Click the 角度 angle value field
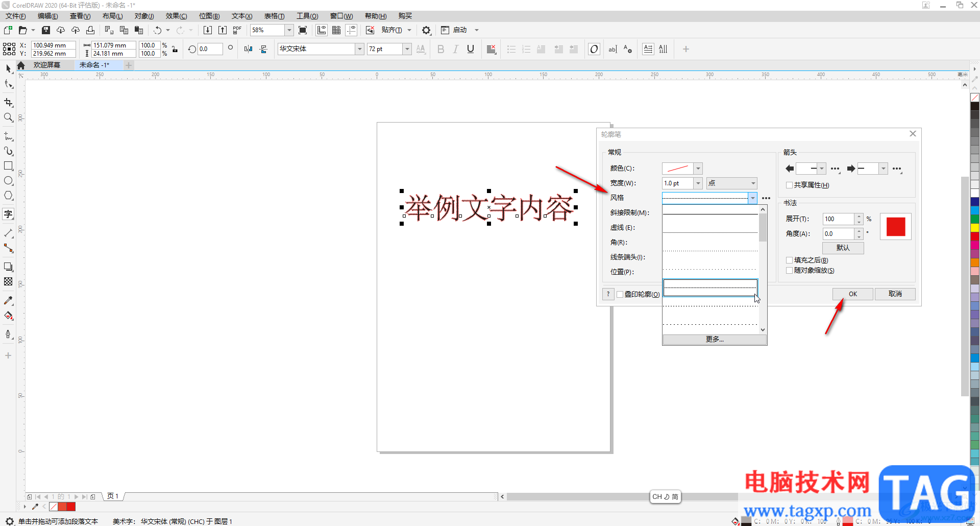Screen dimensions: 980x526 point(839,234)
